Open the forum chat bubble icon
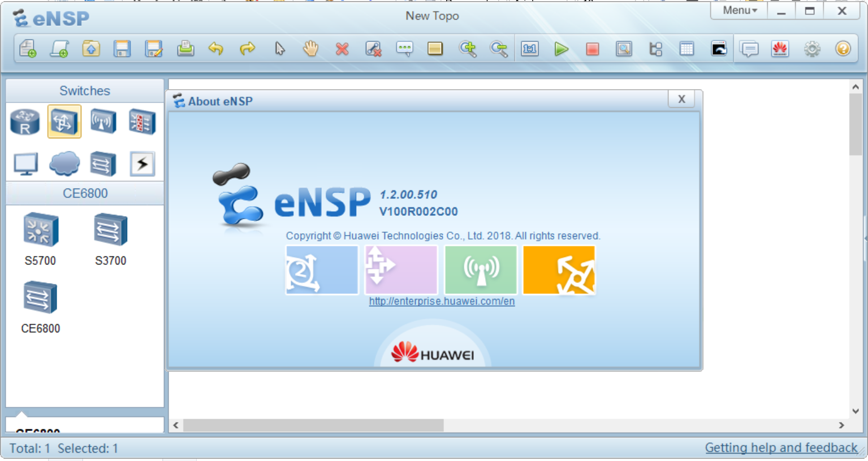This screenshot has width=868, height=461. [749, 49]
